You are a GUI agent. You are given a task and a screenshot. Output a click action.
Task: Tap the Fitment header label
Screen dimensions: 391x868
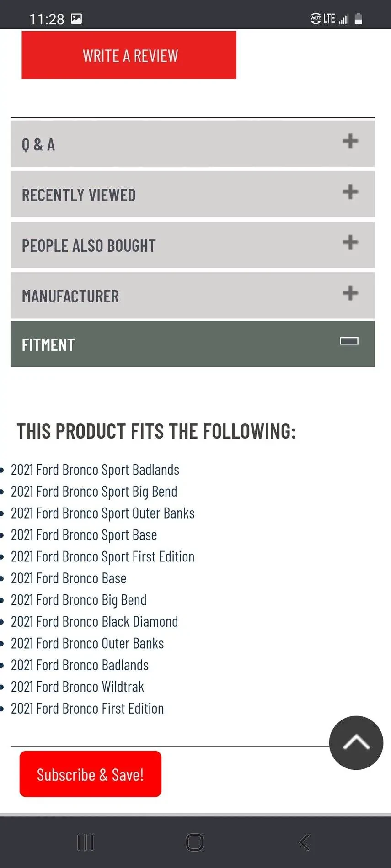coord(48,344)
